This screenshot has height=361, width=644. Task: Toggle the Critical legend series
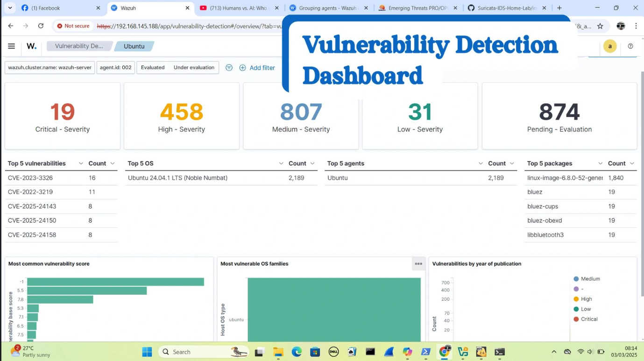tap(585, 319)
